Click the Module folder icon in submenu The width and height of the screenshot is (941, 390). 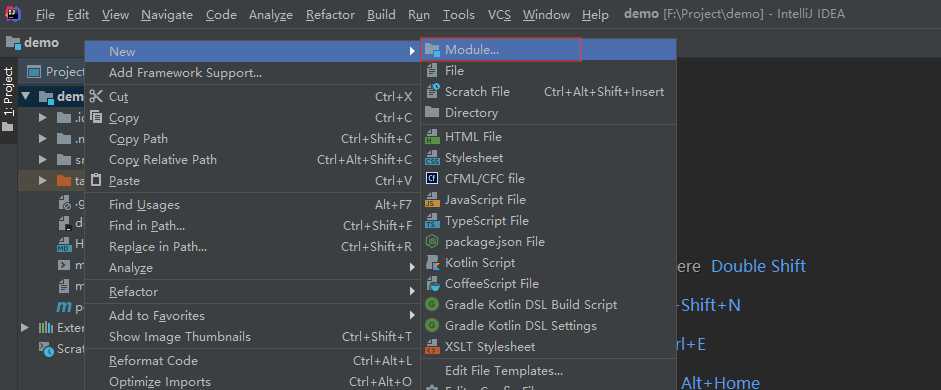tap(432, 50)
